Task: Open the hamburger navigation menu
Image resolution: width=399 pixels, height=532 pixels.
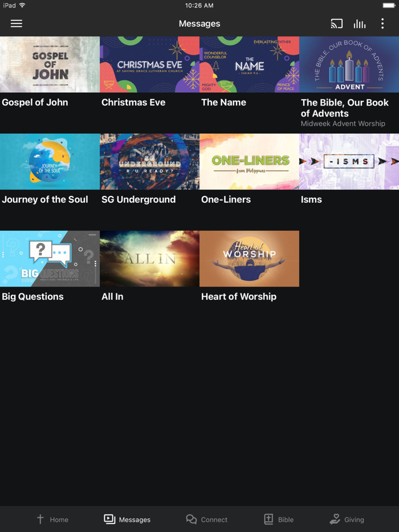Action: point(17,23)
